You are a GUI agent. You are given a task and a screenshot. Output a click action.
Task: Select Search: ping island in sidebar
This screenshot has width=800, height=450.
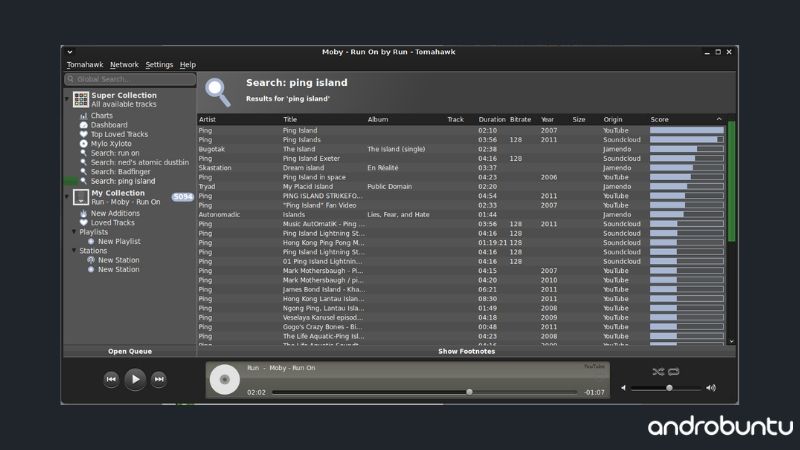(x=122, y=181)
